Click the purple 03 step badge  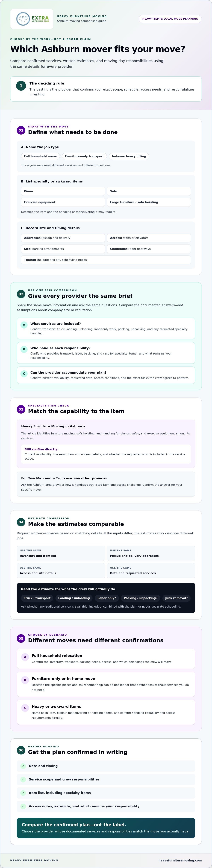21,409
